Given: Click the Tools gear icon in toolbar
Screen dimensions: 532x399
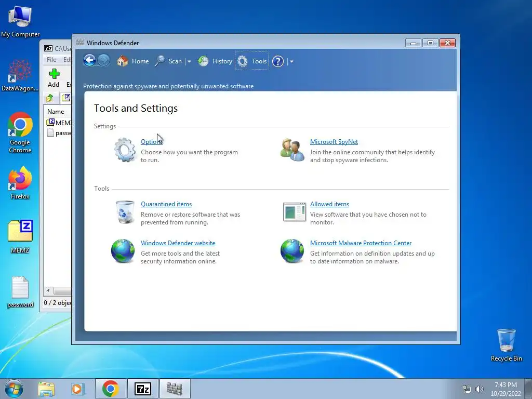Looking at the screenshot, I should coord(242,61).
